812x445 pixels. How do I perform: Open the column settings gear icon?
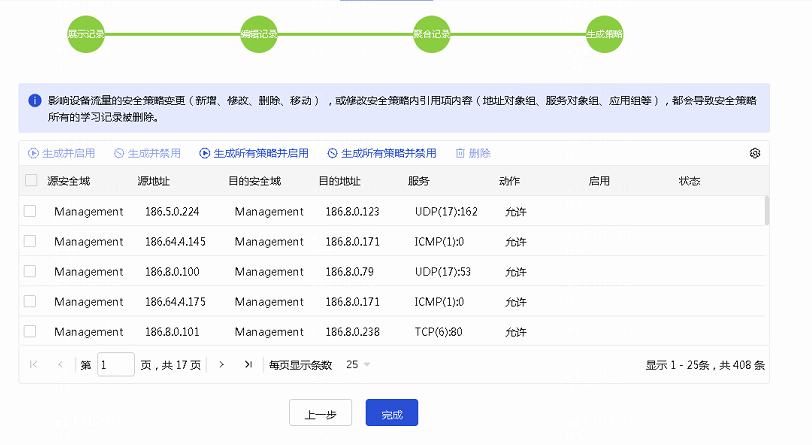tap(755, 153)
